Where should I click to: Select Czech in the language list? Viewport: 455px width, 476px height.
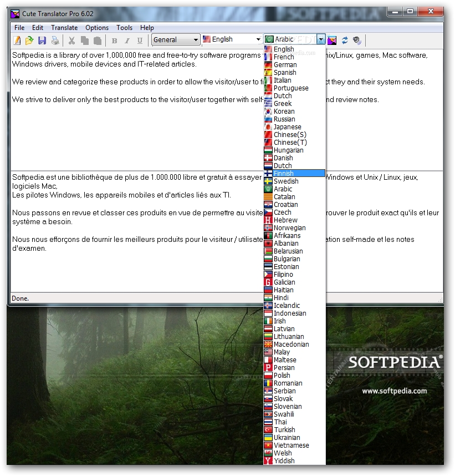tap(294, 212)
